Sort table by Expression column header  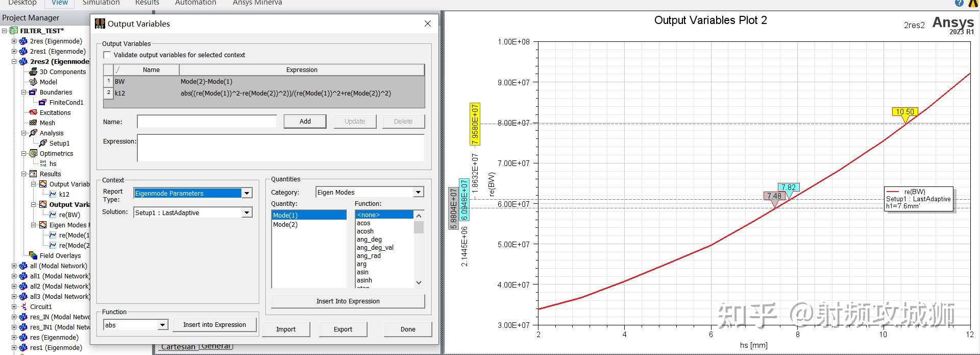[x=302, y=69]
